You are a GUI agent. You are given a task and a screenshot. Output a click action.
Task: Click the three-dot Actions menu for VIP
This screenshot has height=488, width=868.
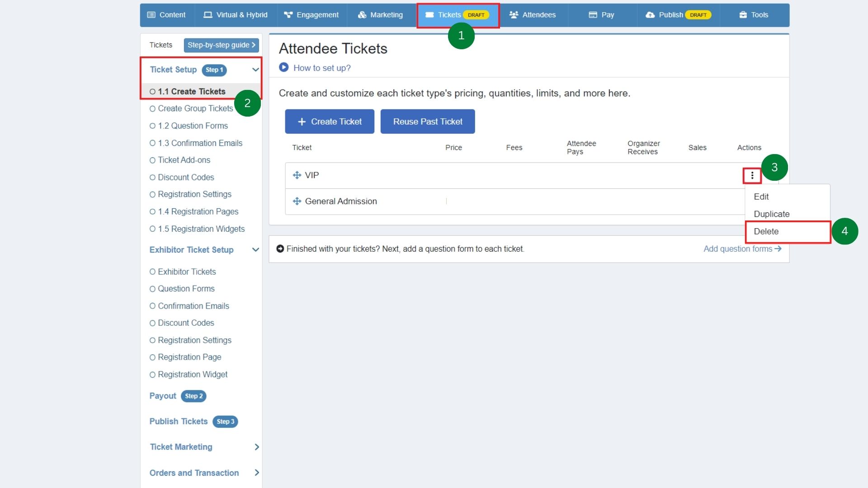click(752, 175)
